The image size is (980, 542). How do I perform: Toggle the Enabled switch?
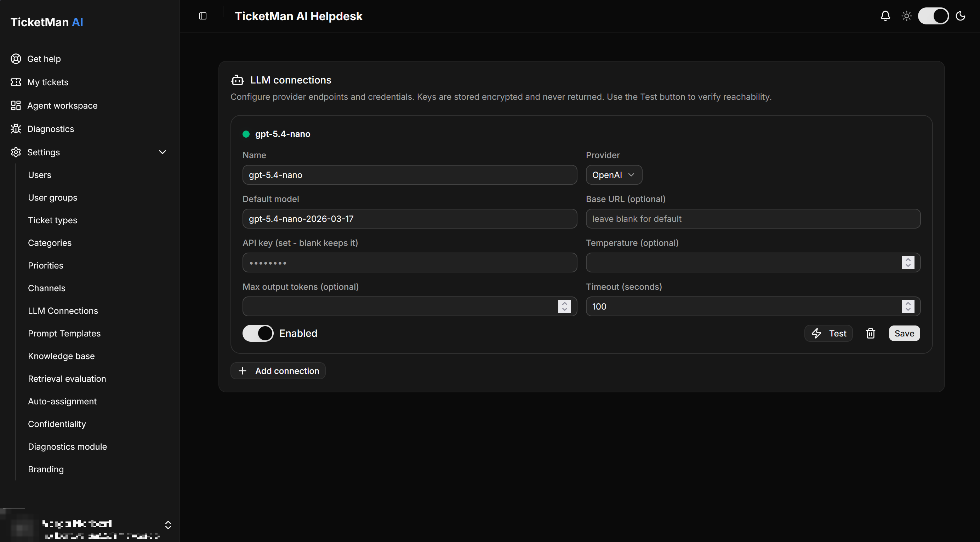tap(258, 333)
